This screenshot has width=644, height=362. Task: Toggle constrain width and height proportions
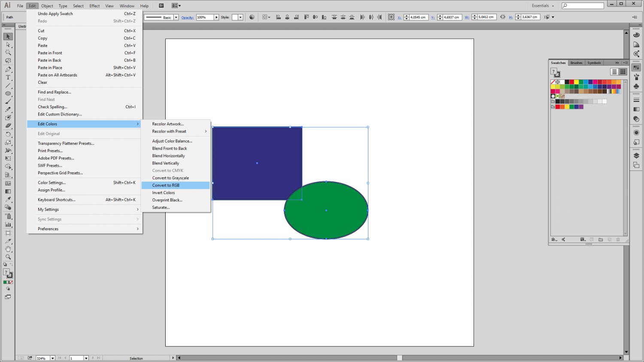pos(503,17)
